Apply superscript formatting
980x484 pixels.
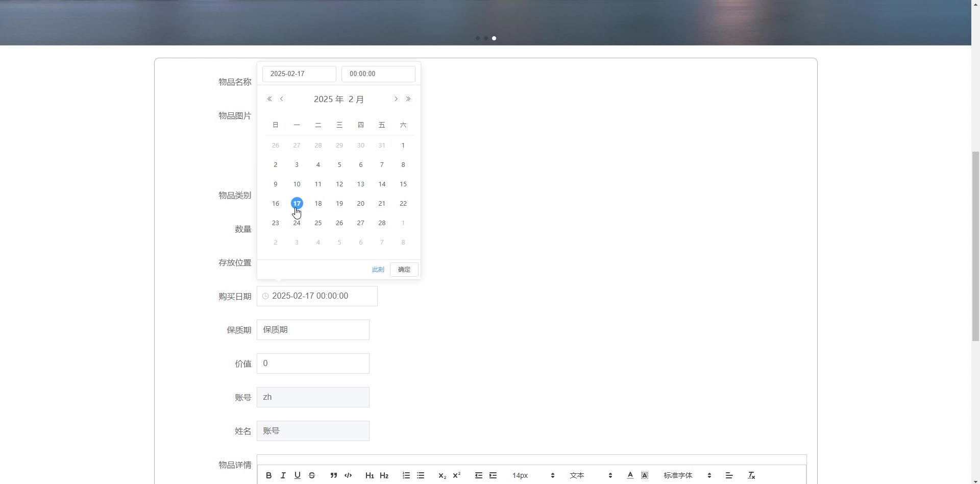457,475
